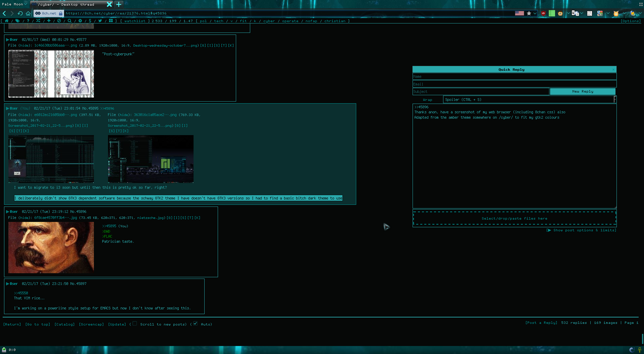Click the plus create board icon
The width and height of the screenshot is (644, 354).
pos(49,21)
